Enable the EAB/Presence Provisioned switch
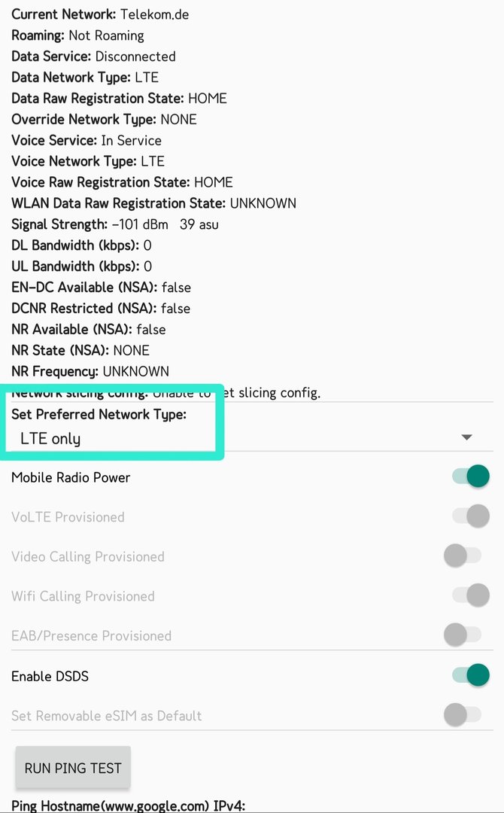Image resolution: width=504 pixels, height=813 pixels. pyautogui.click(x=462, y=635)
